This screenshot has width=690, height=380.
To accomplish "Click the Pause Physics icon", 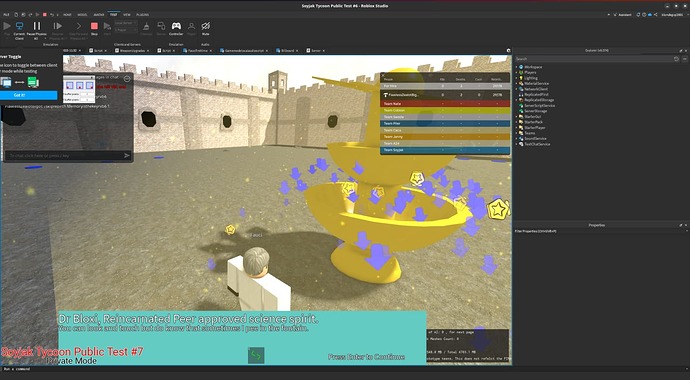I will [x=37, y=26].
